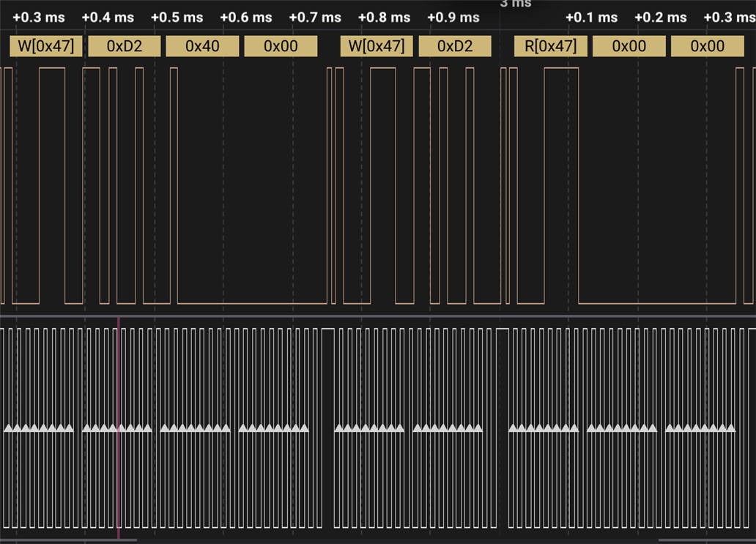Click the +0.7 ms time ruler label

pos(315,18)
